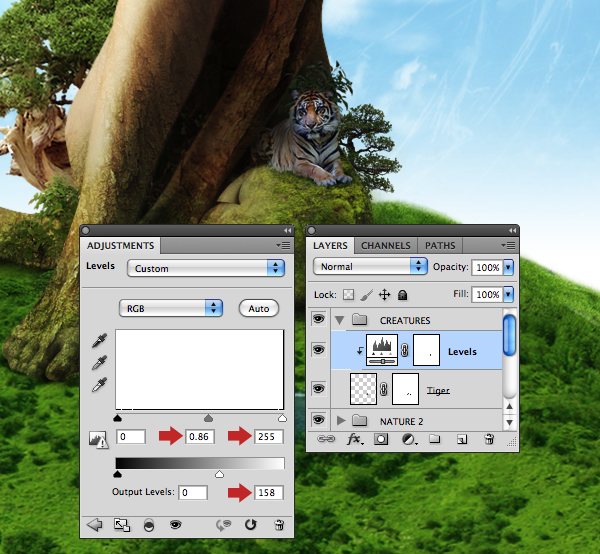Switch to the PATHS tab
This screenshot has height=554, width=600.
coord(440,246)
